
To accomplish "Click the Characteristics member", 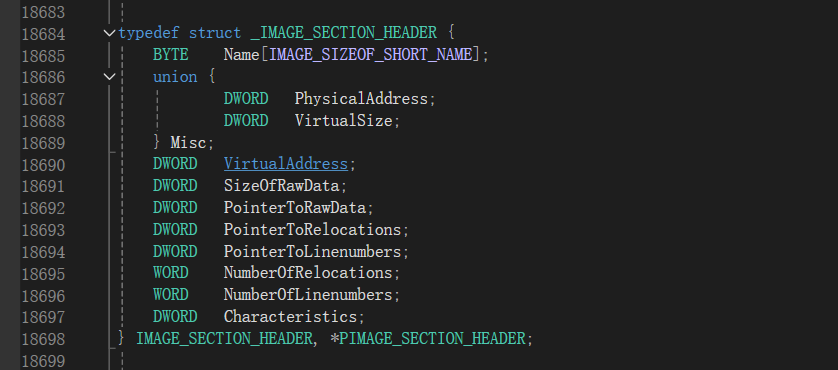I will point(291,317).
